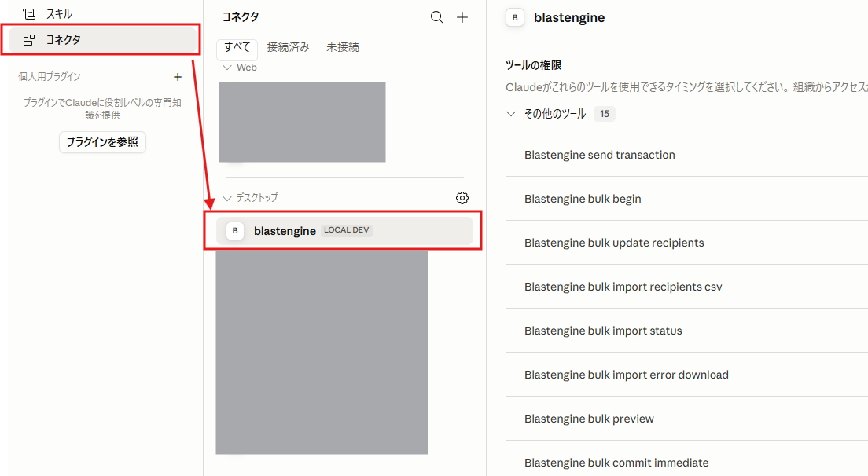Viewport: 868px width, 476px height.
Task: Click the コネクタ panel heading
Action: point(241,17)
